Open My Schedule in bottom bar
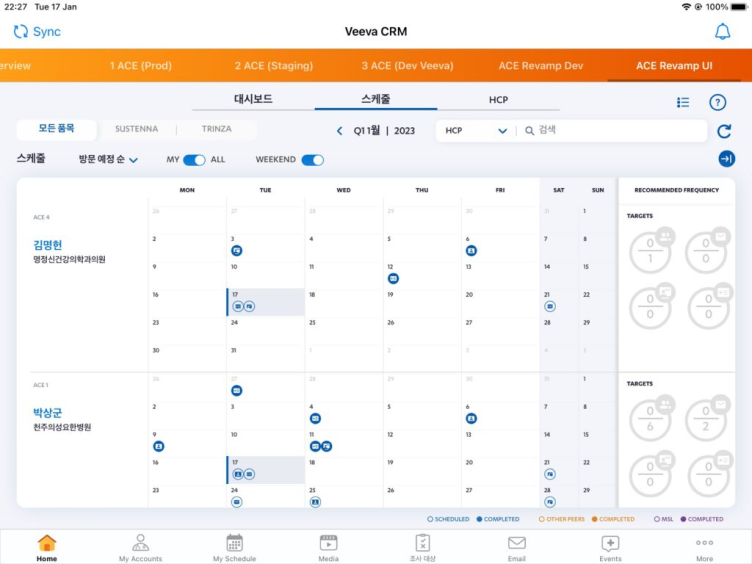752x564 pixels. (x=234, y=547)
